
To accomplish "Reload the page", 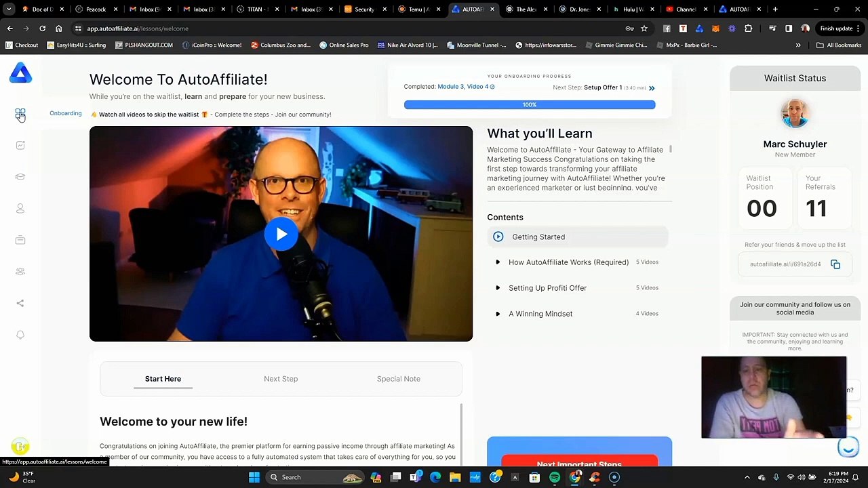I will (x=42, y=28).
